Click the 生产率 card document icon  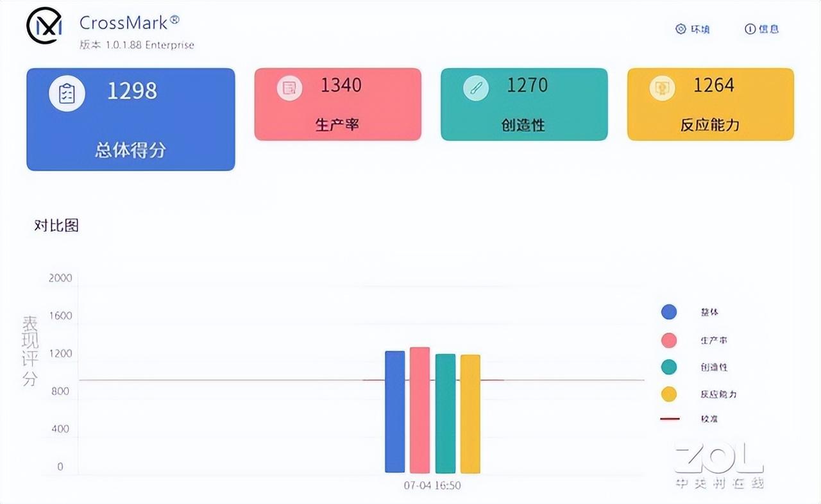pos(289,88)
